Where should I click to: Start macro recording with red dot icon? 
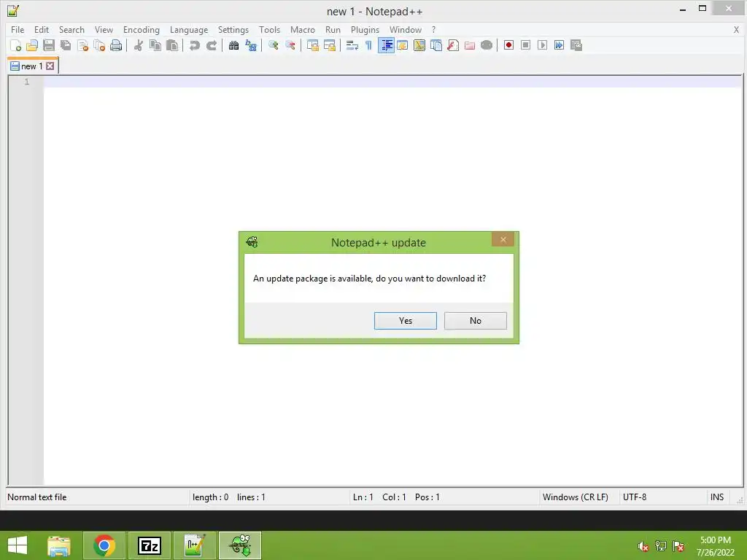click(508, 45)
